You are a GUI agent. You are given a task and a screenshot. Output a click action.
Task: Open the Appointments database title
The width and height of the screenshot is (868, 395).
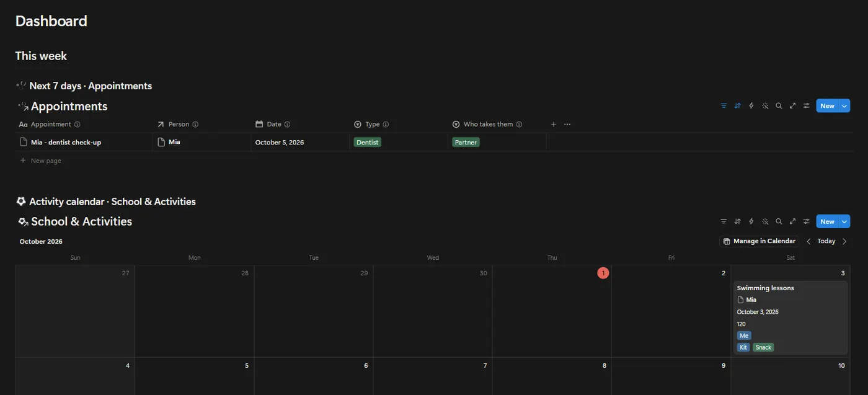69,107
